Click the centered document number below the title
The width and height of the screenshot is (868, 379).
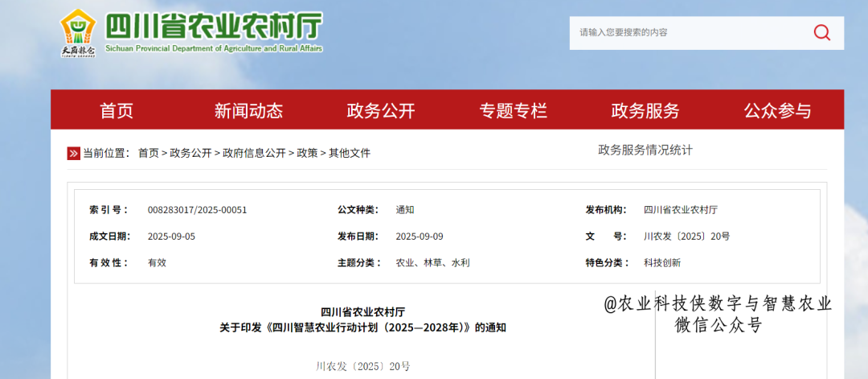(x=362, y=366)
